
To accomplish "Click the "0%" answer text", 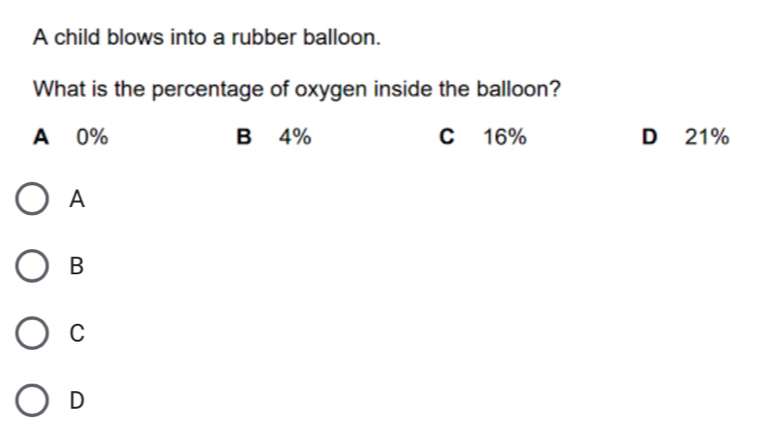I will tap(92, 138).
